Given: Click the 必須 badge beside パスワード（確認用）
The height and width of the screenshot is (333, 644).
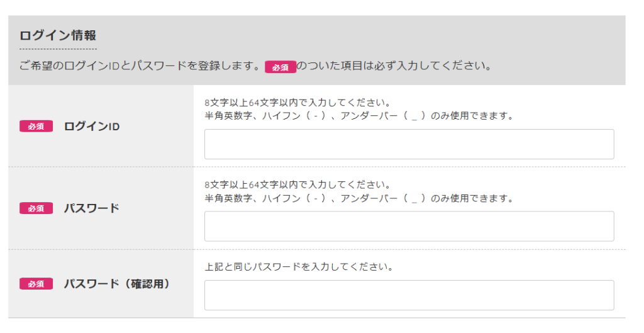Looking at the screenshot, I should pos(36,284).
